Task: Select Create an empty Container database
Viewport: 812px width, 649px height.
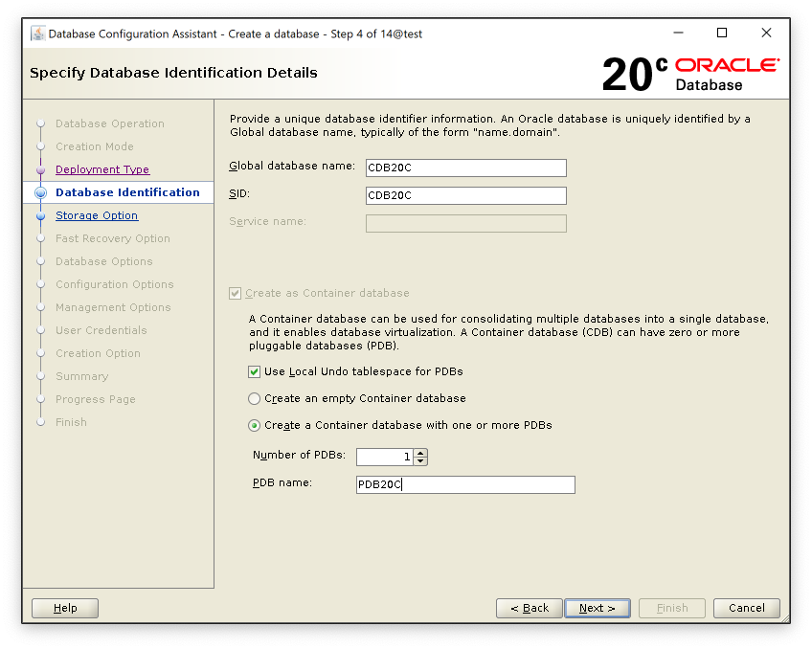Action: click(254, 398)
